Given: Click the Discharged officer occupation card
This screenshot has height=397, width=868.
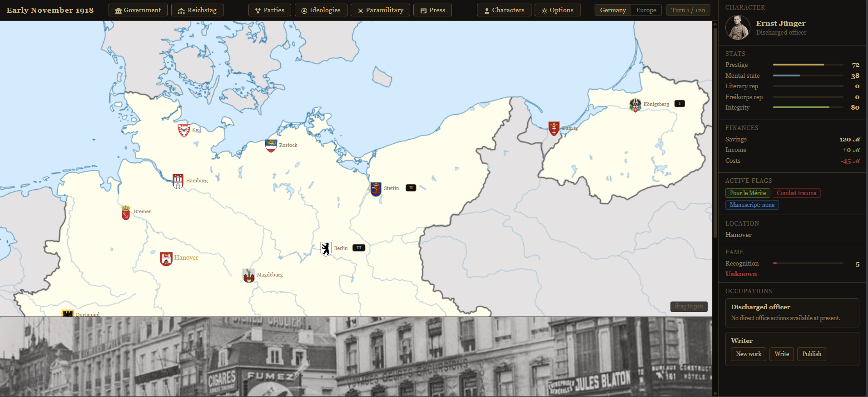Looking at the screenshot, I should 792,313.
